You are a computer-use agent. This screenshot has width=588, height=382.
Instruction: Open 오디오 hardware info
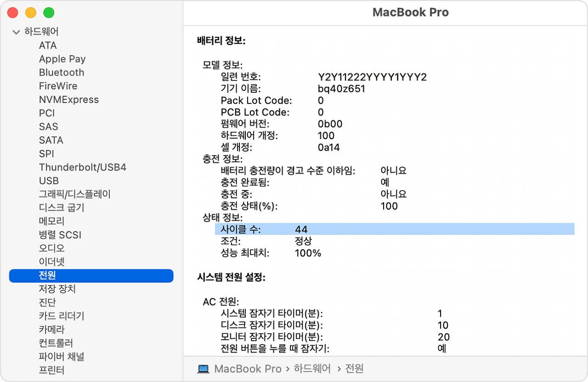pyautogui.click(x=52, y=248)
